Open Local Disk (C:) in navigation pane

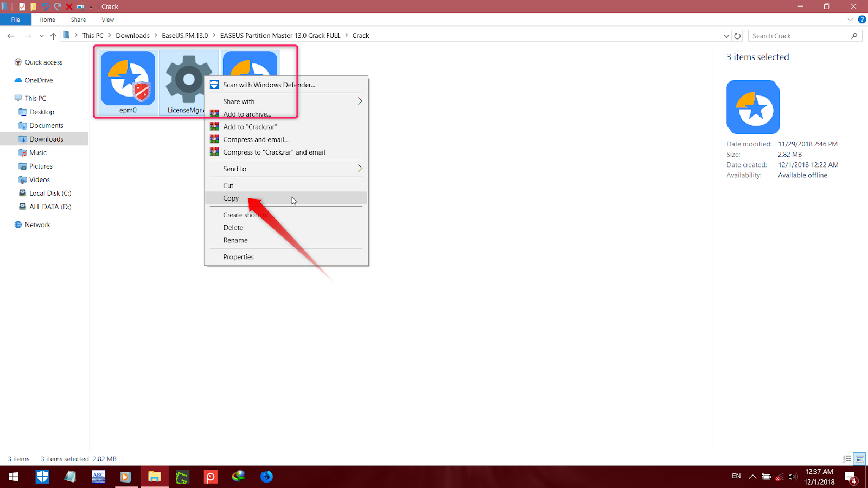(50, 193)
